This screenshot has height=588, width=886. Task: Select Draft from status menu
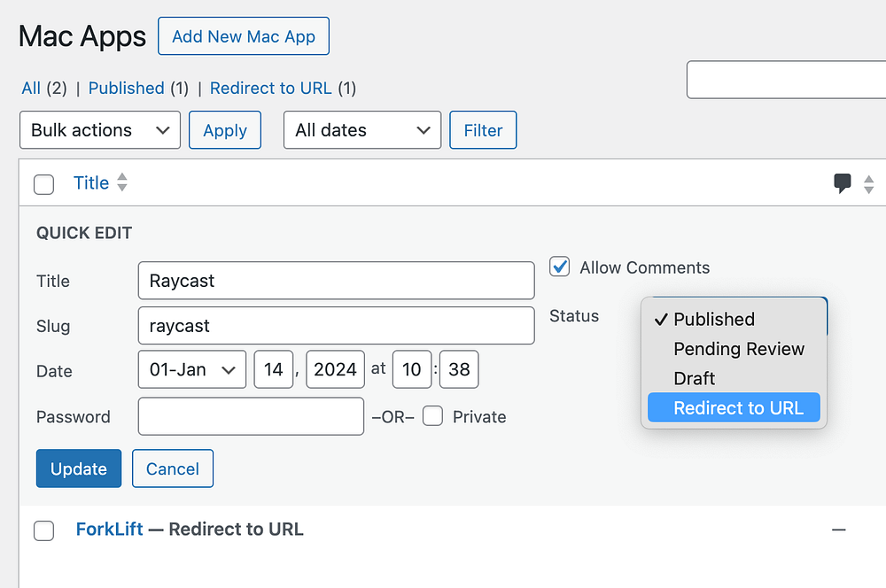(694, 378)
